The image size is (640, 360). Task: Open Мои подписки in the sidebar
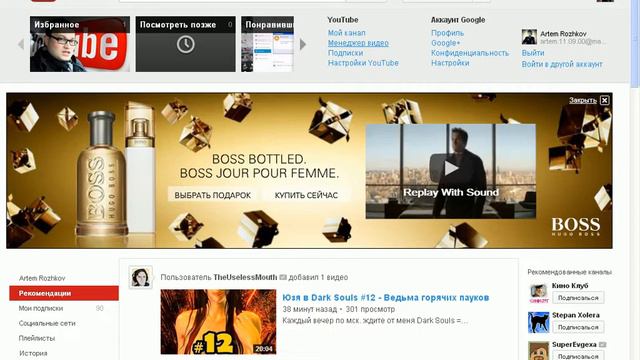(x=41, y=308)
